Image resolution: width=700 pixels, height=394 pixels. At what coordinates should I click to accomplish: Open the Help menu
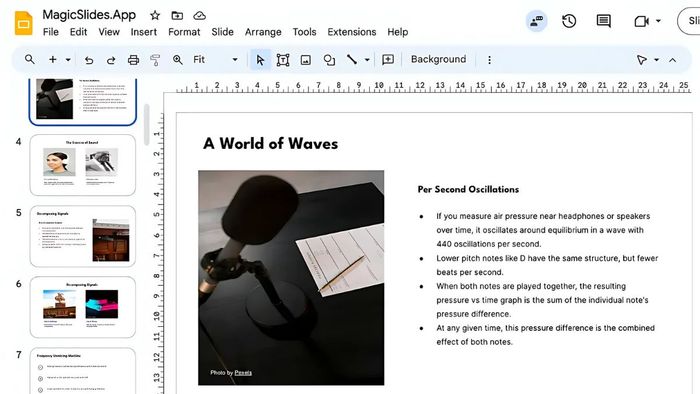click(398, 32)
